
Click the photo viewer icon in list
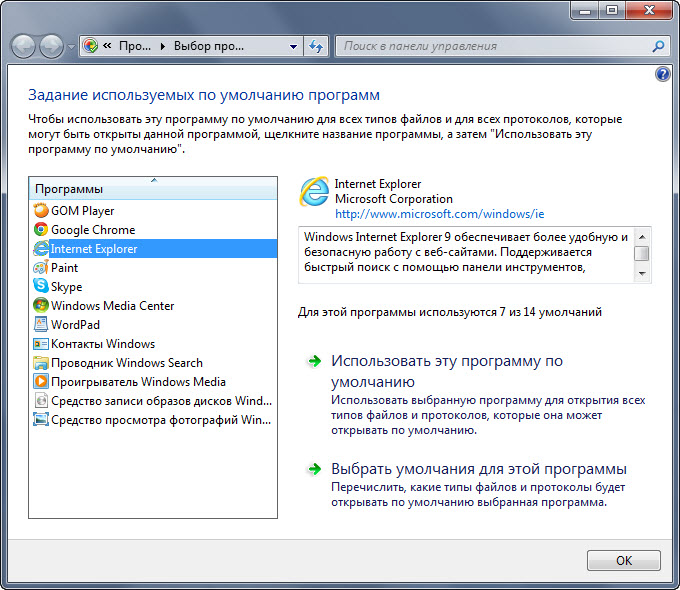click(x=41, y=420)
